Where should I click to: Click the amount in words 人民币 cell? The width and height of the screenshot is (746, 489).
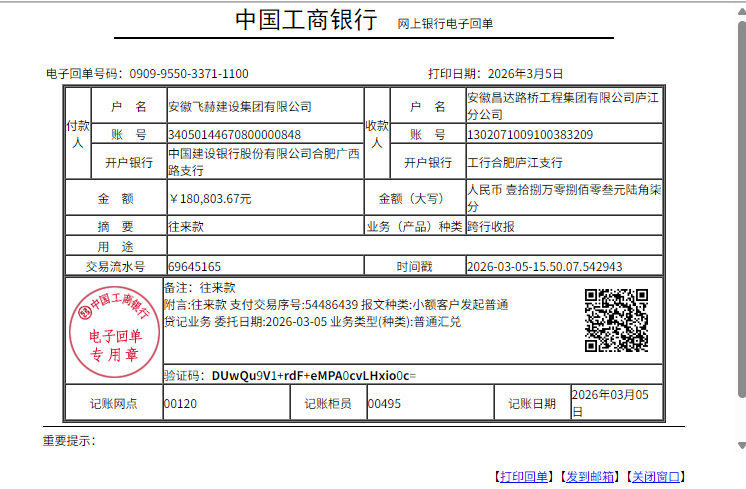click(x=565, y=197)
